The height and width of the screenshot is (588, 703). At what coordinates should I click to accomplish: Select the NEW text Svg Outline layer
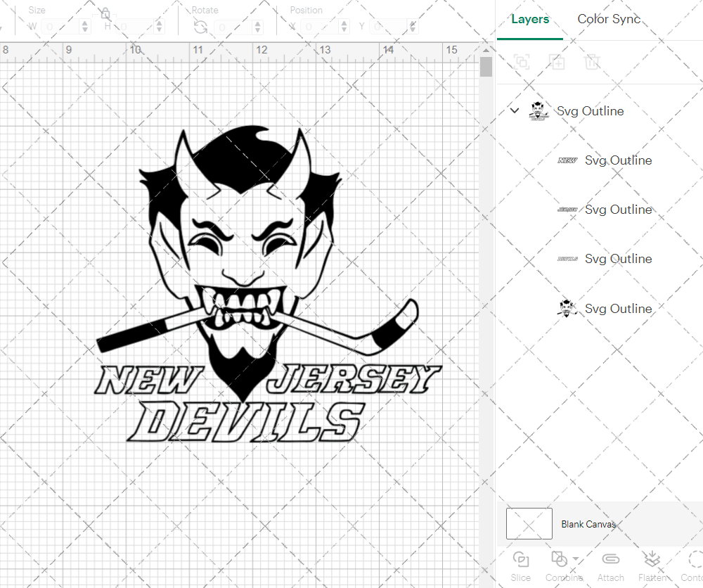pos(618,160)
